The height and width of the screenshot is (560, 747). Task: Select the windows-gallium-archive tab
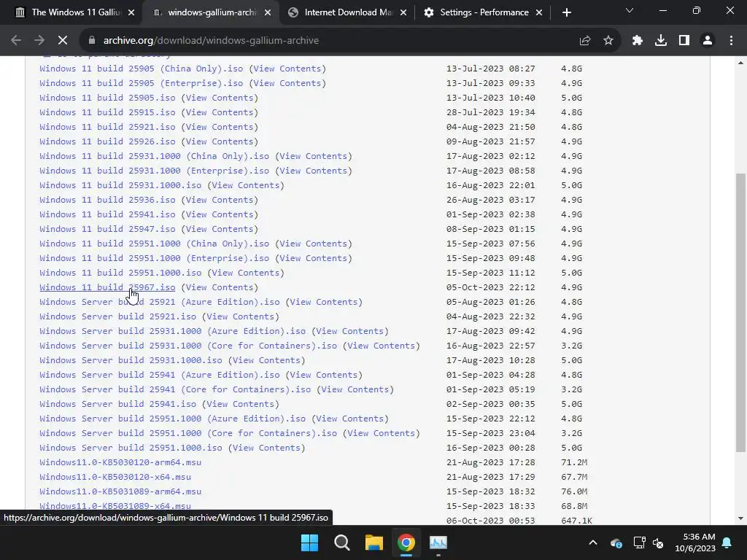coord(212,12)
